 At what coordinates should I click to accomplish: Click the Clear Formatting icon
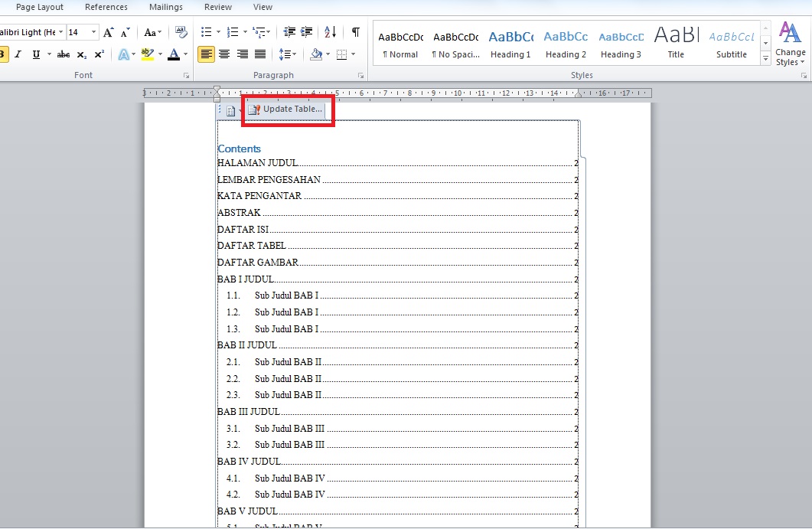coord(181,32)
